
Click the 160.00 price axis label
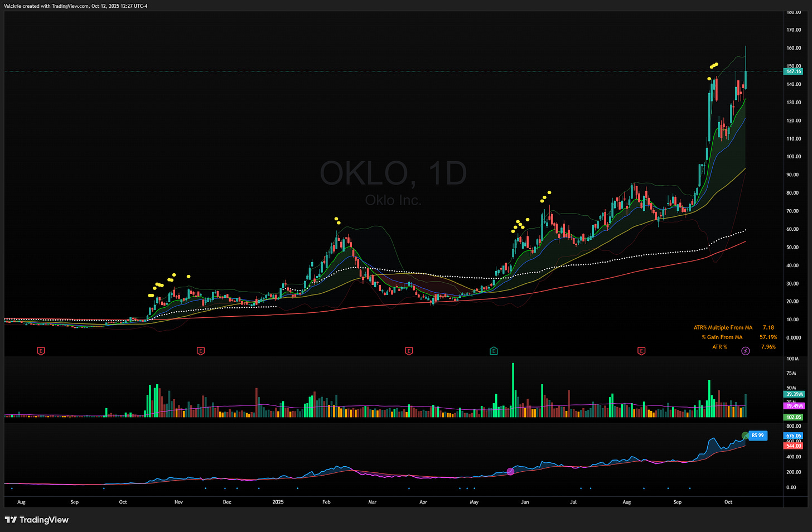pyautogui.click(x=794, y=48)
